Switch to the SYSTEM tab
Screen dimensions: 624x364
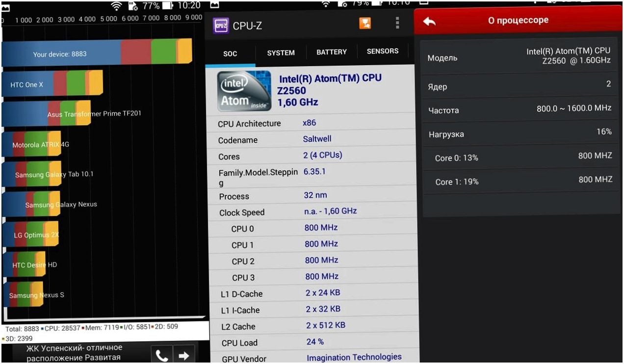(281, 53)
